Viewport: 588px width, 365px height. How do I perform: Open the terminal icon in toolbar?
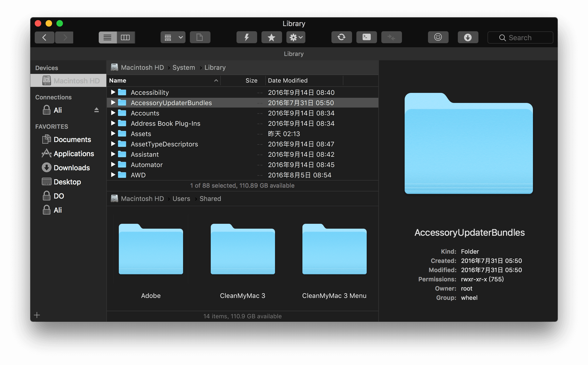tap(366, 37)
